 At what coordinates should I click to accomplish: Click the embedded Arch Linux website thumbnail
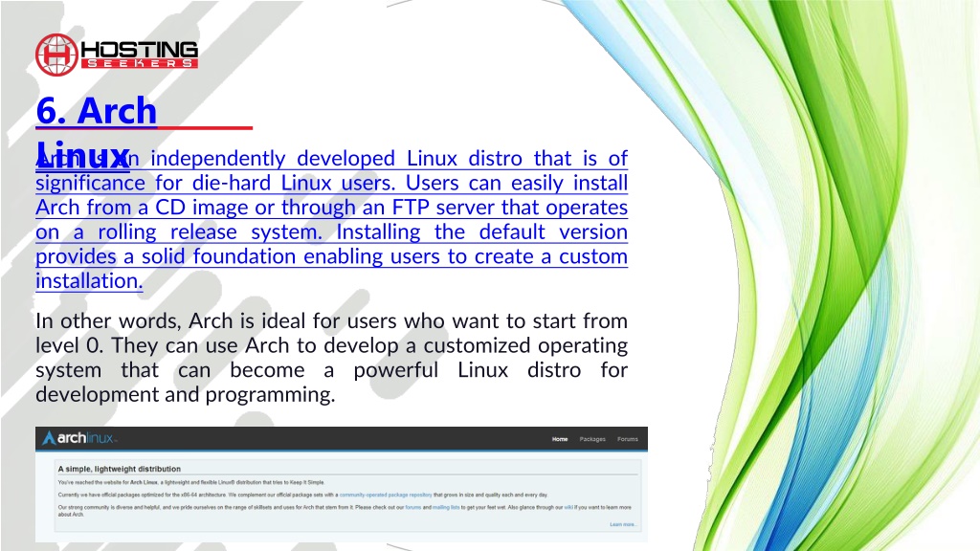[x=342, y=484]
